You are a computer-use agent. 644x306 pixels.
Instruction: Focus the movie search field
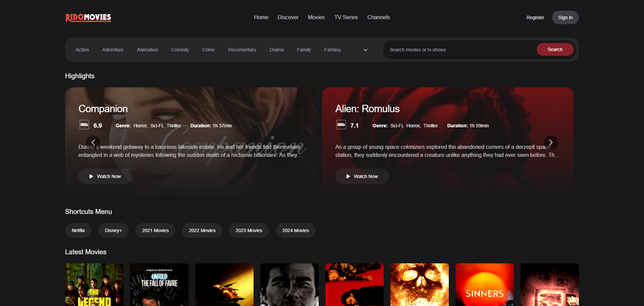[460, 50]
